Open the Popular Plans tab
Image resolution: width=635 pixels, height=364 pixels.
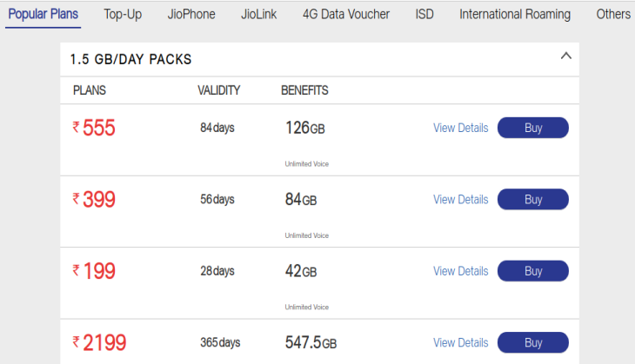click(43, 15)
